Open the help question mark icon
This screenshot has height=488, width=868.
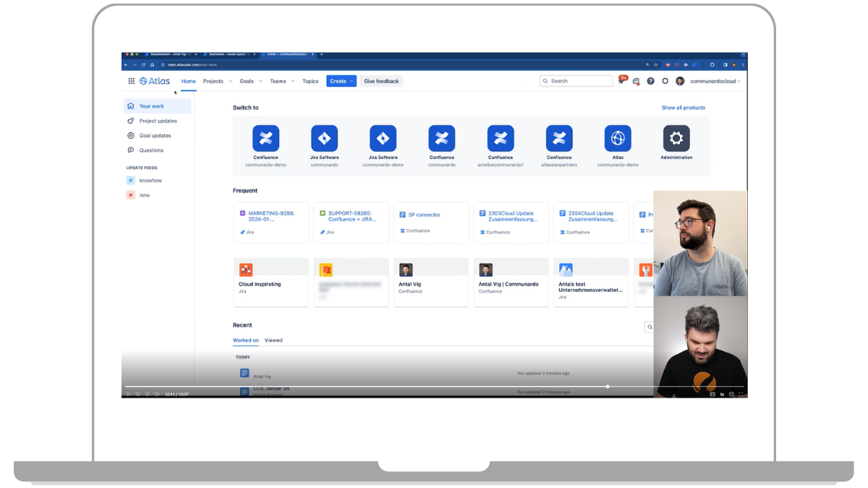(650, 81)
